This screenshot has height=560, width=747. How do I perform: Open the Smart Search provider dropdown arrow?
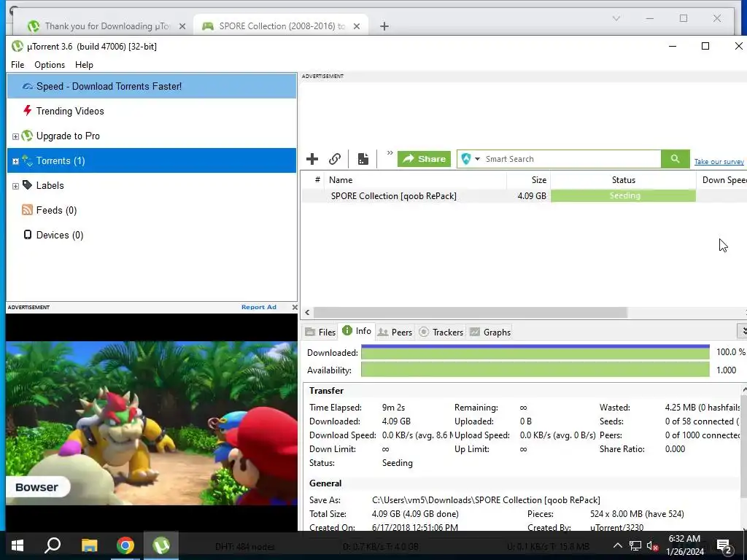[x=477, y=159]
